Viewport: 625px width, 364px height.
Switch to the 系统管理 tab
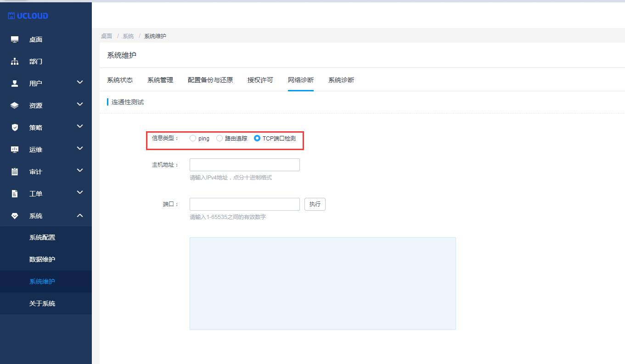(x=160, y=80)
